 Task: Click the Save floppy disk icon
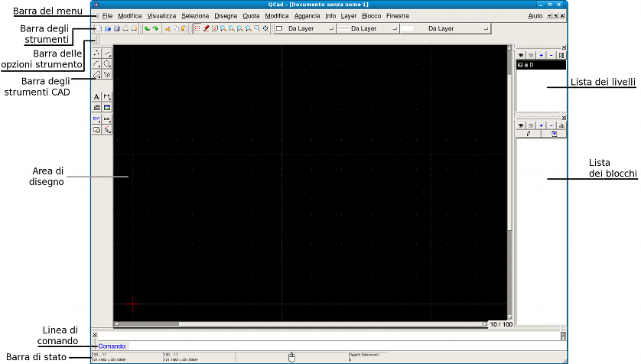(116, 28)
